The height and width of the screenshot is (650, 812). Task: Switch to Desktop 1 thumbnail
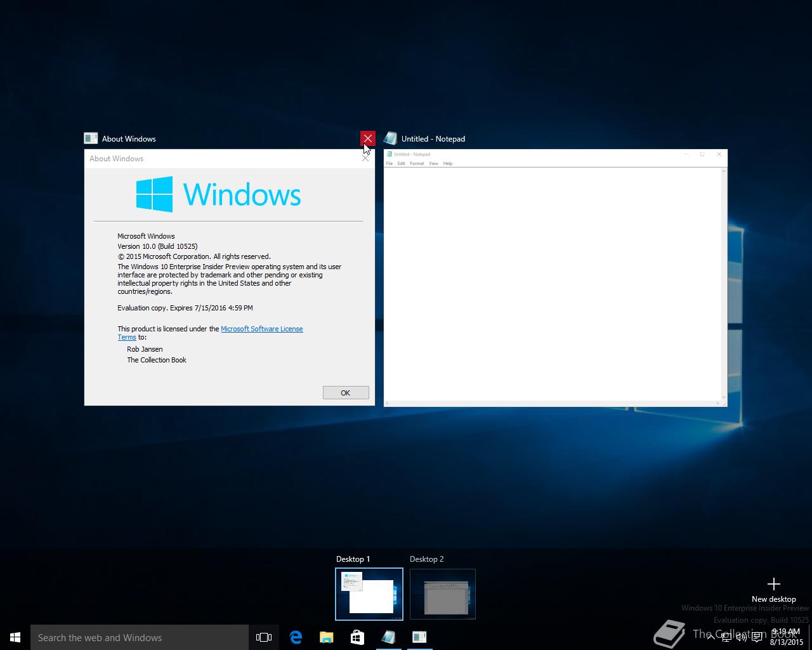[369, 594]
